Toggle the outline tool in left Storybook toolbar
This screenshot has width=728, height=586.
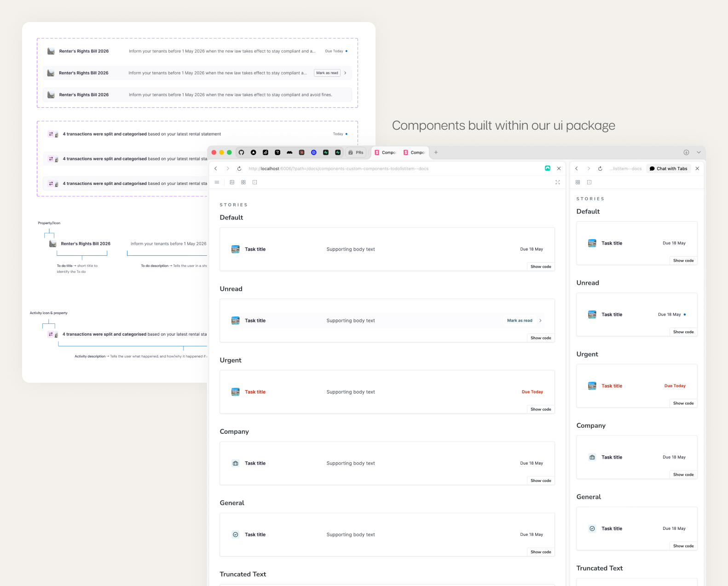pos(255,182)
